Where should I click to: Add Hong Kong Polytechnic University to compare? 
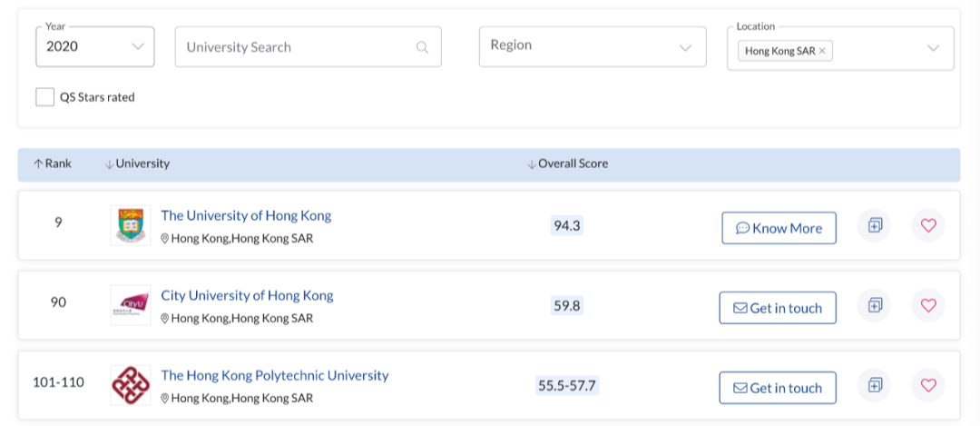pyautogui.click(x=875, y=385)
